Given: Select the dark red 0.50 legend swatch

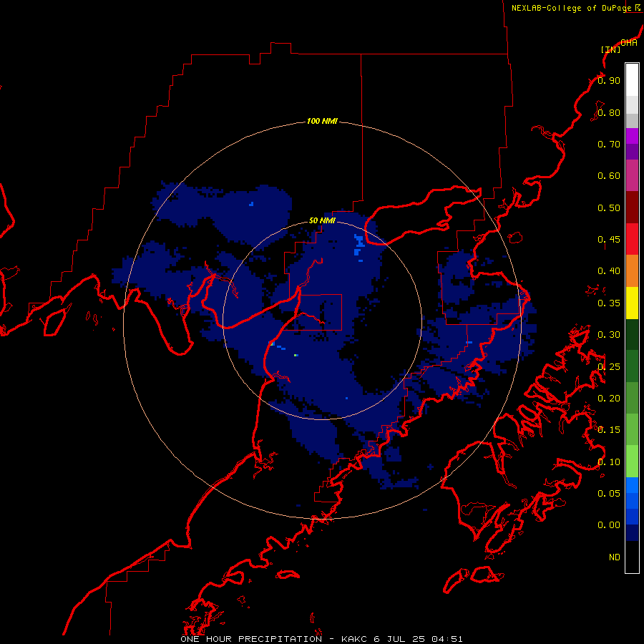Looking at the screenshot, I should (632, 208).
